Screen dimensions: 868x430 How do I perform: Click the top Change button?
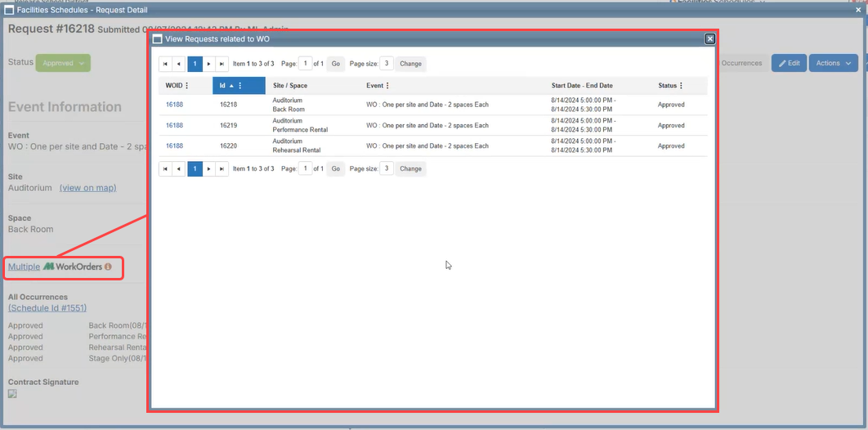[410, 64]
